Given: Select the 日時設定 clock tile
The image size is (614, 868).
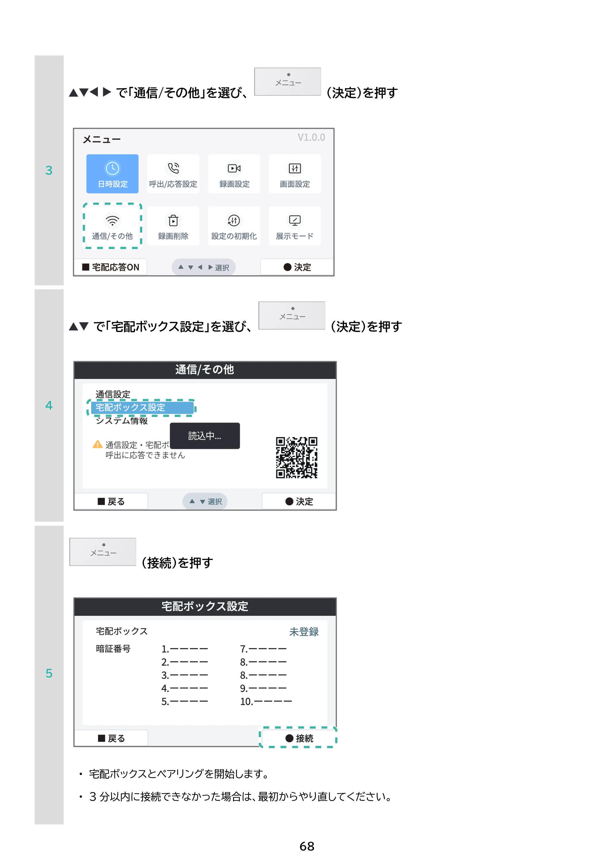Looking at the screenshot, I should (112, 174).
